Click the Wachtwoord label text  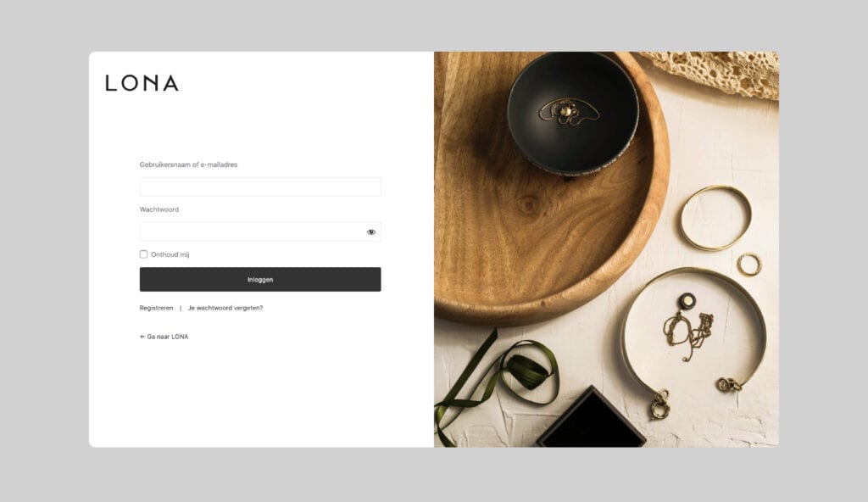159,209
